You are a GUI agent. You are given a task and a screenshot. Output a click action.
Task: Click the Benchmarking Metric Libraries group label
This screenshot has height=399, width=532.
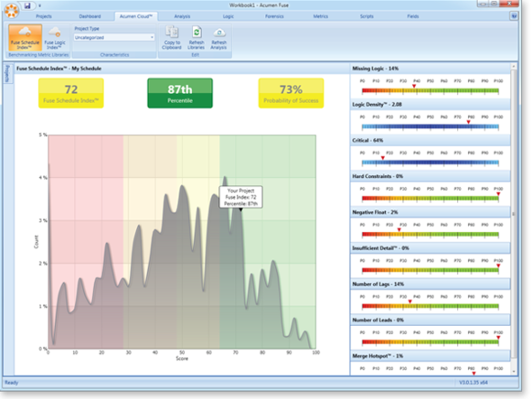click(x=38, y=55)
